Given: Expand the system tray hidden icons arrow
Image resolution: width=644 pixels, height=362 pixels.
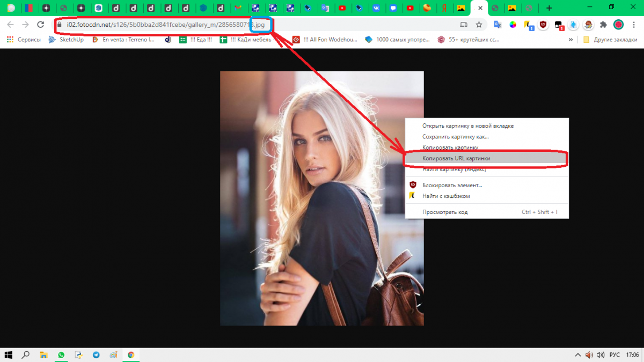Looking at the screenshot, I should [578, 355].
